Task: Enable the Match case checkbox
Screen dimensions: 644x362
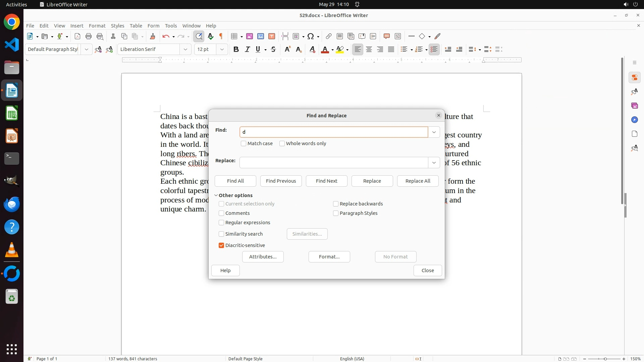Action: tap(244, 143)
